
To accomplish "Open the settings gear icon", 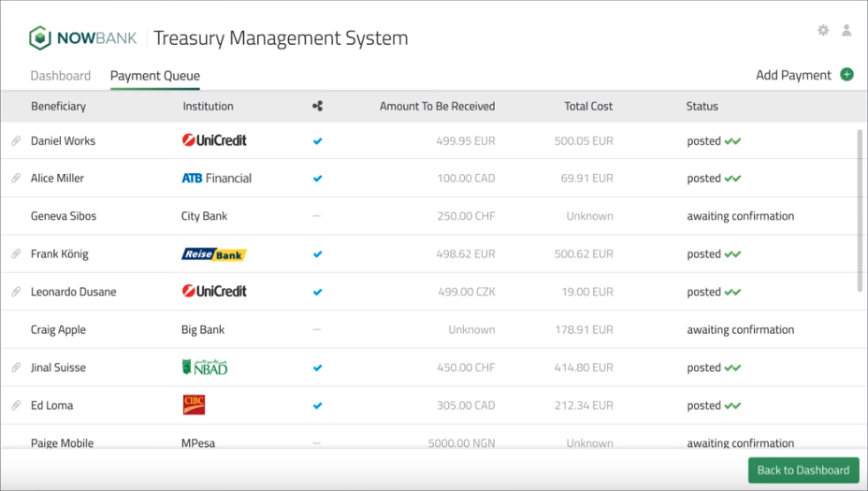I will pos(823,31).
